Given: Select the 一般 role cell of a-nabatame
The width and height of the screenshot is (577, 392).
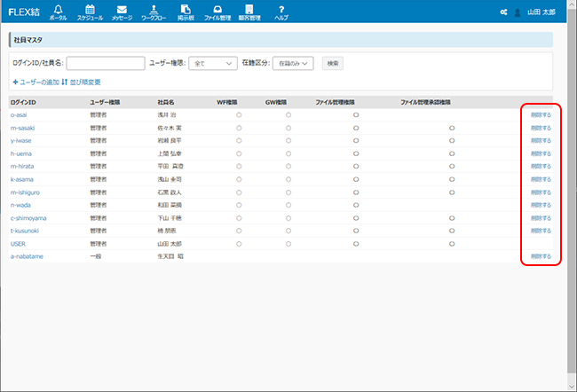Looking at the screenshot, I should pos(96,256).
